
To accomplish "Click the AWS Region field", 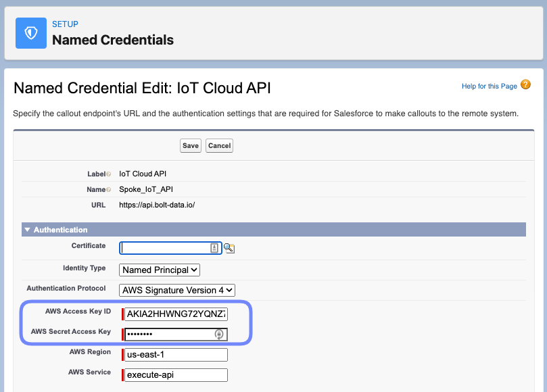I will click(x=176, y=355).
